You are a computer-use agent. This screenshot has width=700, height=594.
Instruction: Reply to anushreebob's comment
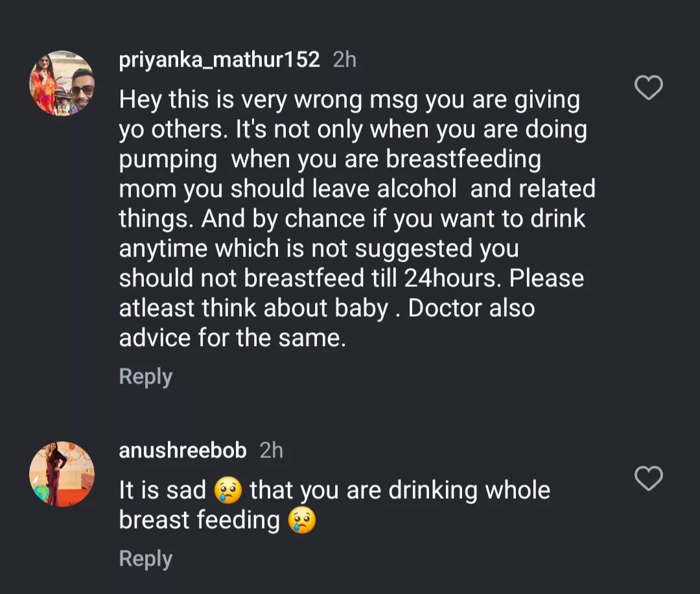point(146,559)
